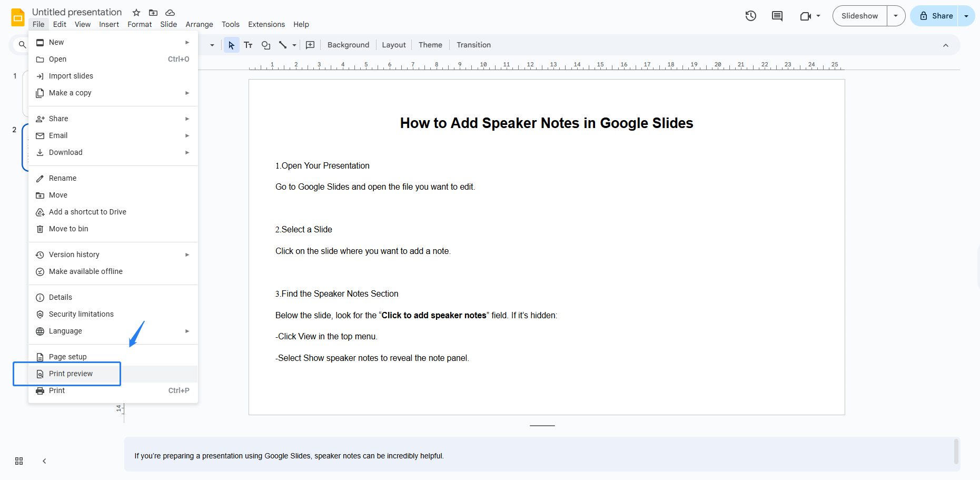Join a Meet call with the camera icon
This screenshot has width=980, height=480.
pos(805,16)
